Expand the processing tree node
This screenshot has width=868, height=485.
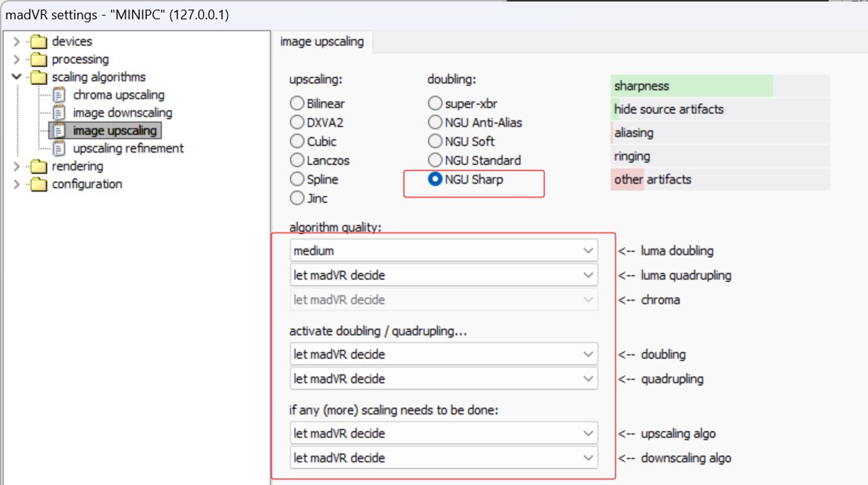[x=17, y=60]
